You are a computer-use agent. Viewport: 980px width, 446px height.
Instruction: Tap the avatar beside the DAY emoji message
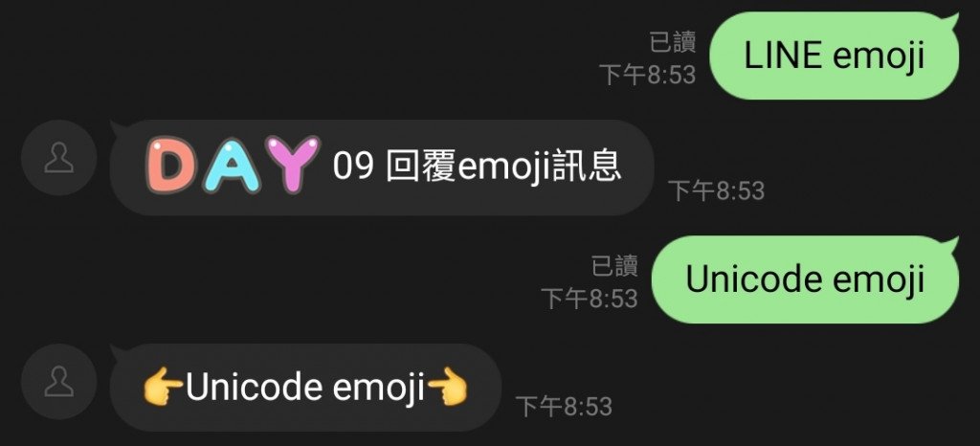[x=58, y=157]
